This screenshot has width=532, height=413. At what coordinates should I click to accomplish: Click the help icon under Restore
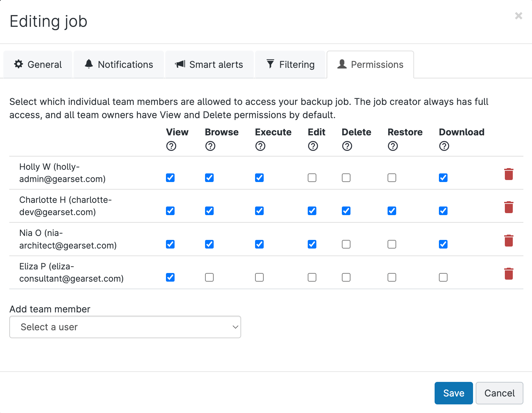[x=393, y=146]
